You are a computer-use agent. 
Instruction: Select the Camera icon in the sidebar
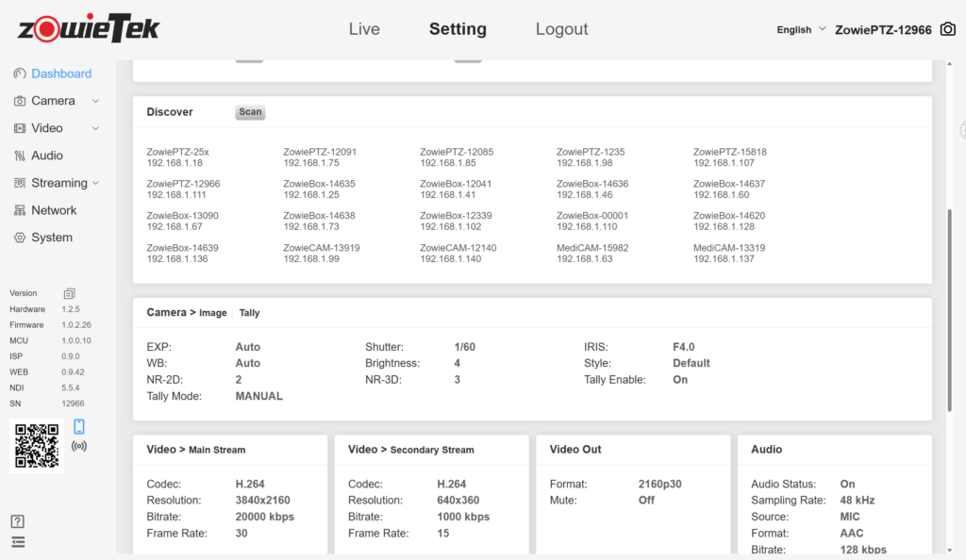22,100
